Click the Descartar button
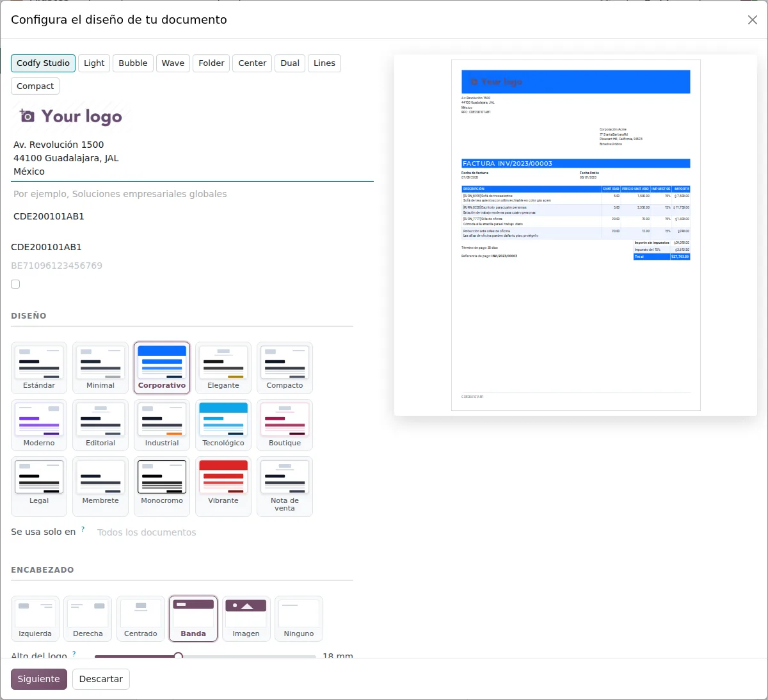This screenshot has height=700, width=768. (101, 679)
